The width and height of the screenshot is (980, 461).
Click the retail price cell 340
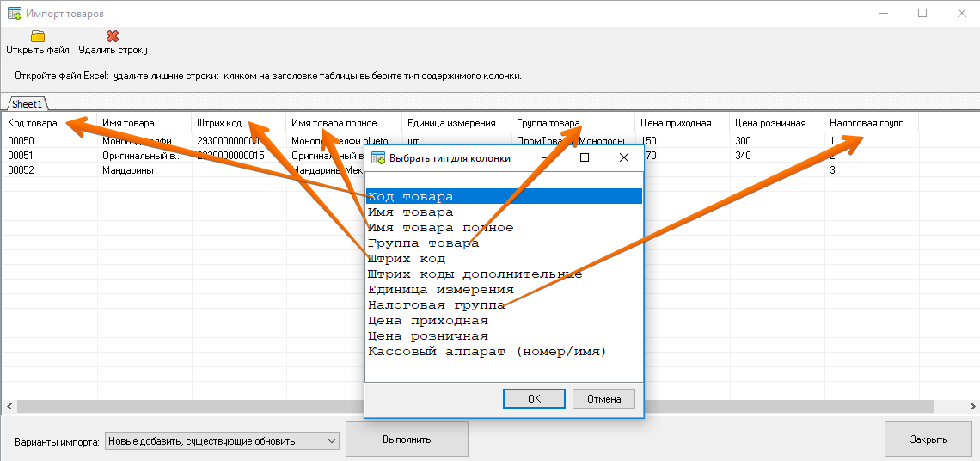pos(777,155)
